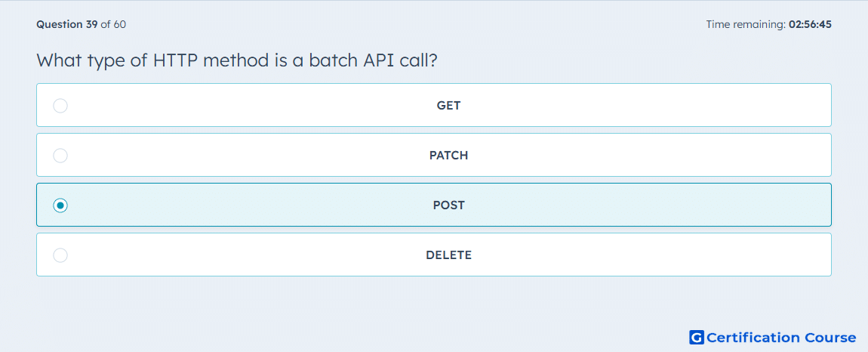Viewport: 868px width, 352px height.
Task: Select the GET radio button
Action: [x=60, y=105]
